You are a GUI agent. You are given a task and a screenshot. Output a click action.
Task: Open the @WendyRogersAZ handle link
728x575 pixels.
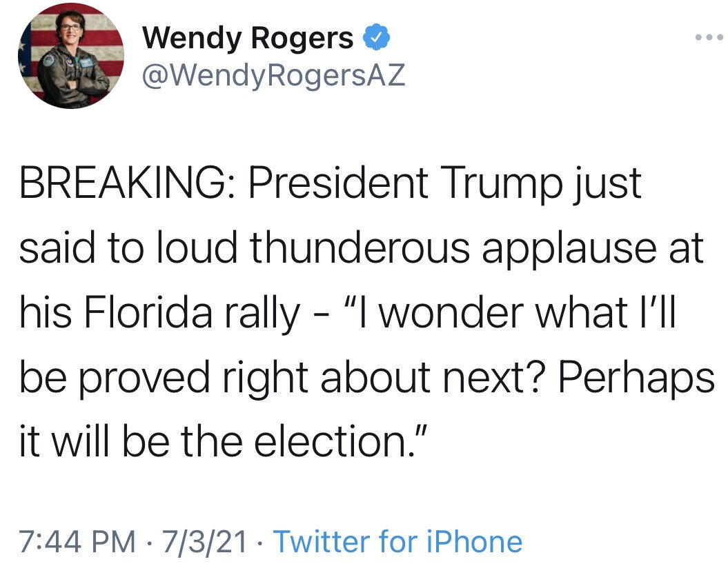pos(273,75)
